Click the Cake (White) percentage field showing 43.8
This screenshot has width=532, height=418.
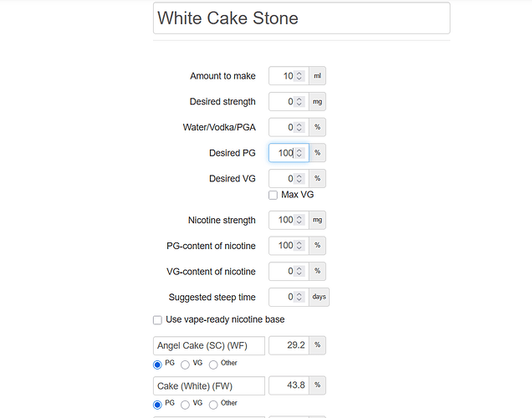(288, 385)
